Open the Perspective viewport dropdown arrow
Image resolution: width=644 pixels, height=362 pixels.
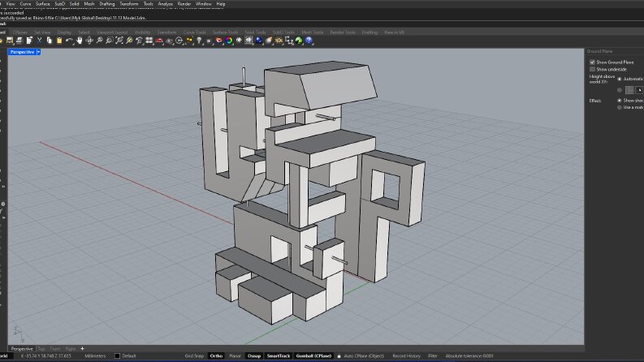coord(38,52)
